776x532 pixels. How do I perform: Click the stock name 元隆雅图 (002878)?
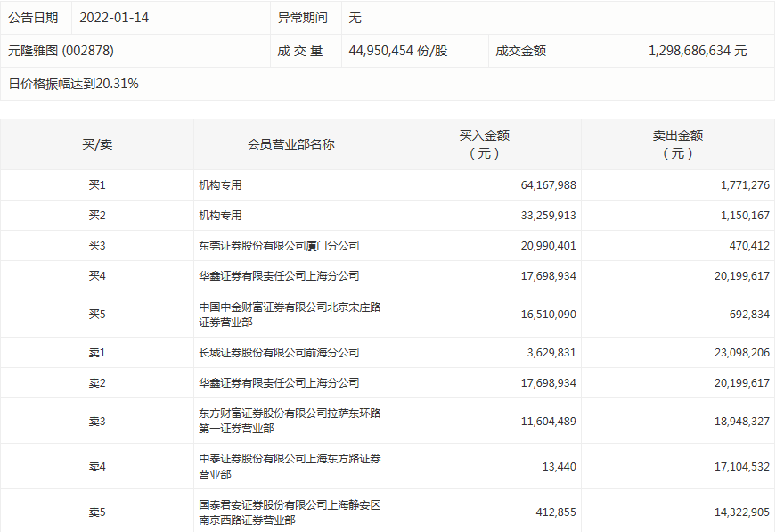(x=61, y=51)
